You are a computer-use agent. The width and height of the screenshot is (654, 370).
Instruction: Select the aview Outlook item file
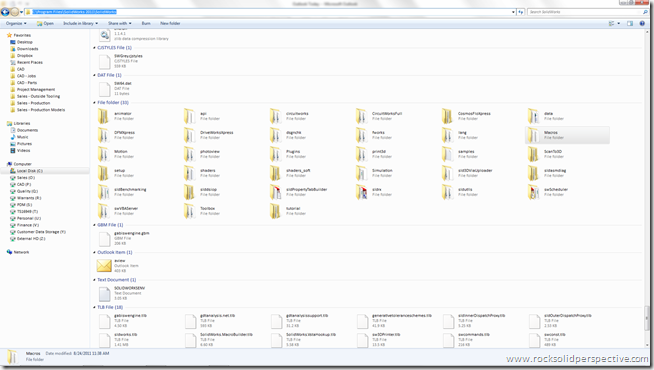118,266
